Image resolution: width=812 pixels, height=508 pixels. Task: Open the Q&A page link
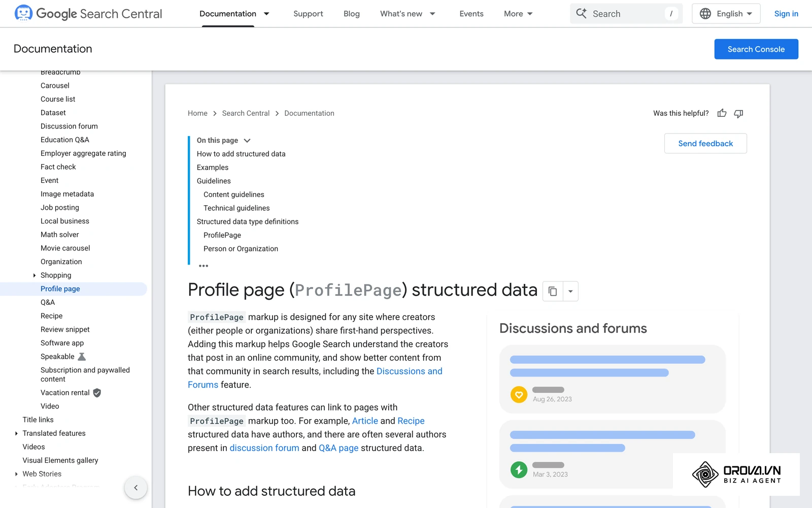pos(339,448)
